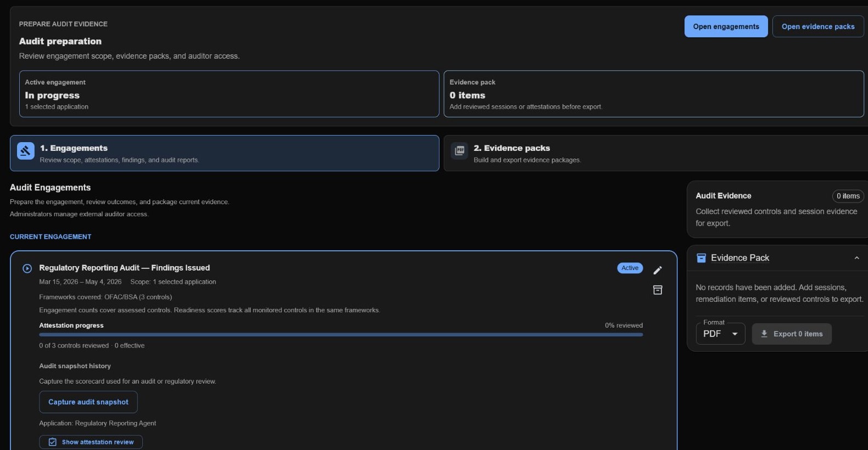Click the CURRENT ENGAGEMENT label
The width and height of the screenshot is (868, 450).
(51, 237)
